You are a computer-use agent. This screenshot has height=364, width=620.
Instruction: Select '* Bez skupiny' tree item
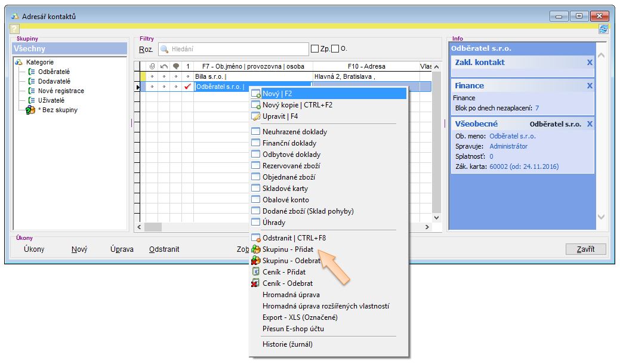tap(57, 110)
